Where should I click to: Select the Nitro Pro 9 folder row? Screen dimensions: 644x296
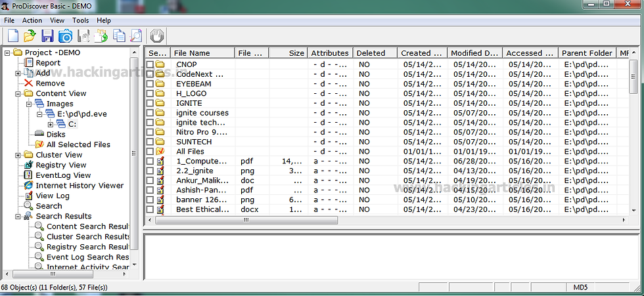(386, 132)
